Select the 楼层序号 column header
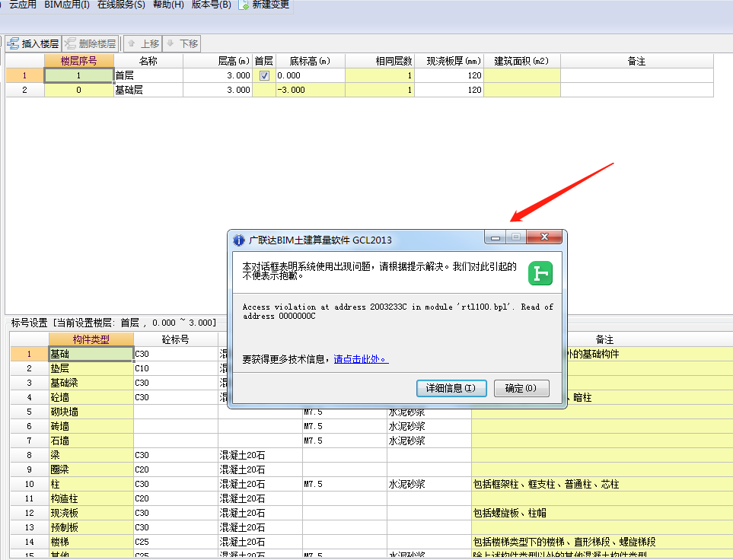The image size is (733, 560). [79, 61]
